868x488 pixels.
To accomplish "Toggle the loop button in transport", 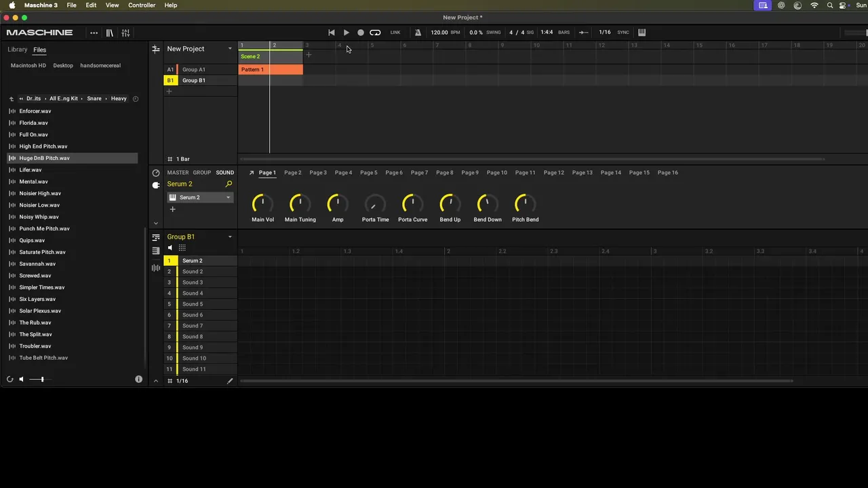I will 375,33.
